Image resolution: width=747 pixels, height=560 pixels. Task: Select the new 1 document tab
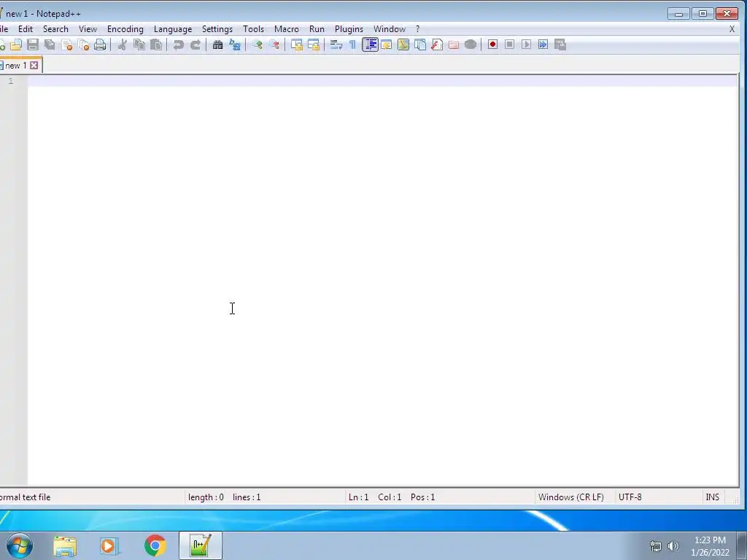[x=16, y=65]
